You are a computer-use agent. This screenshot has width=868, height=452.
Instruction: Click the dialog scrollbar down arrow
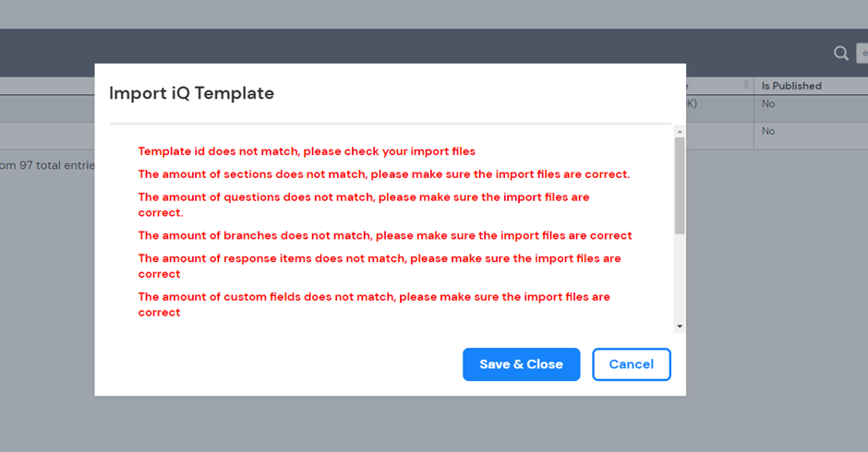[680, 326]
